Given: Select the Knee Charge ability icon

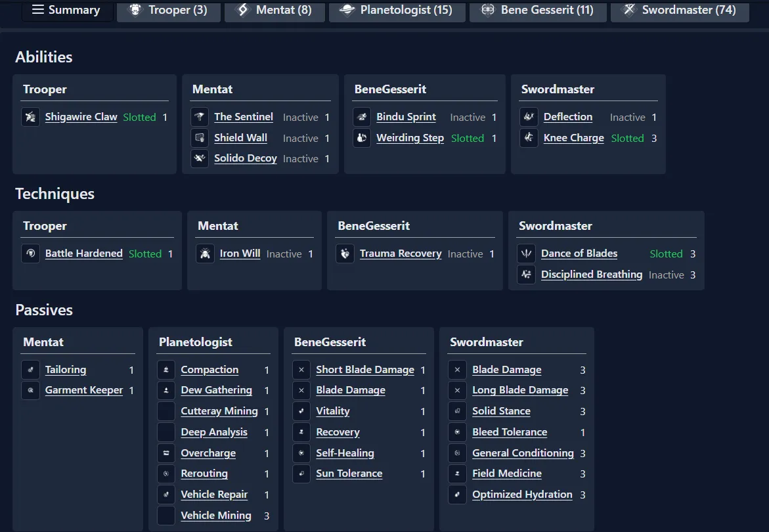Looking at the screenshot, I should click(529, 139).
